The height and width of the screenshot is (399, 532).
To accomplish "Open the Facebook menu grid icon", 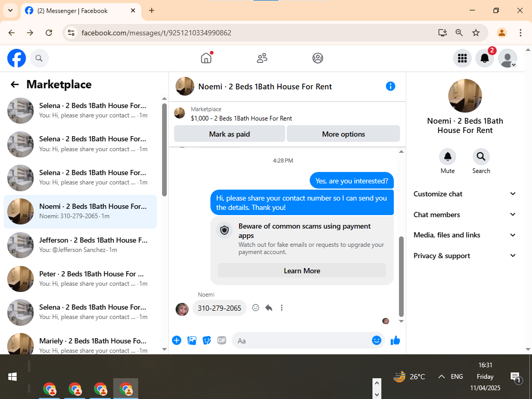I will click(x=462, y=58).
